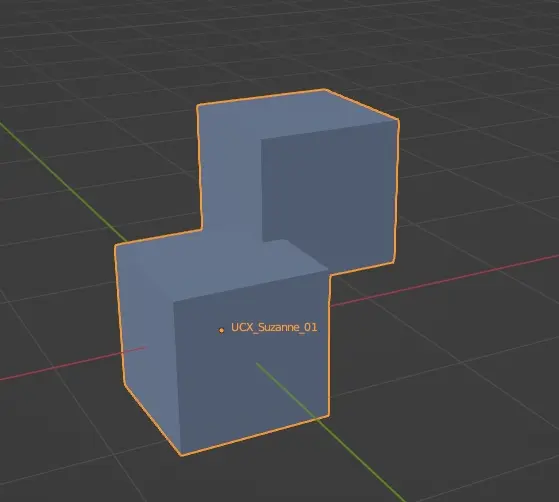The width and height of the screenshot is (559, 502).
Task: Click the orange origin dot of UCX_Suzanne_01
Action: click(x=221, y=331)
